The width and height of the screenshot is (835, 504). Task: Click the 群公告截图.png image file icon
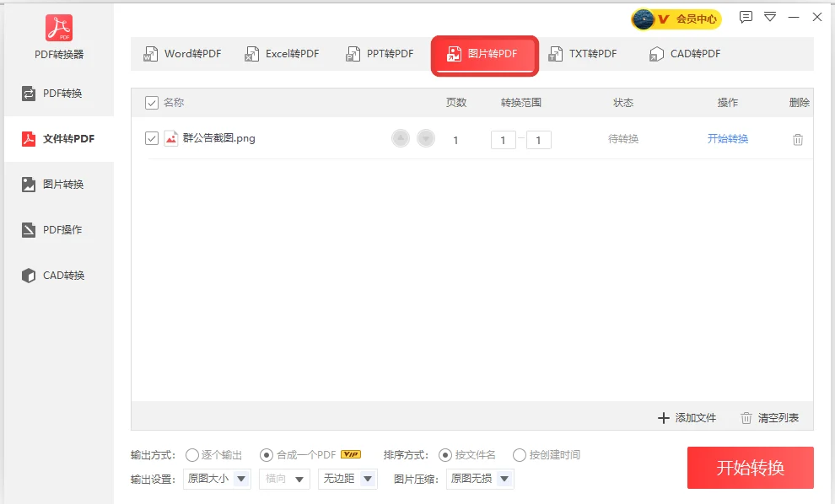(x=171, y=138)
